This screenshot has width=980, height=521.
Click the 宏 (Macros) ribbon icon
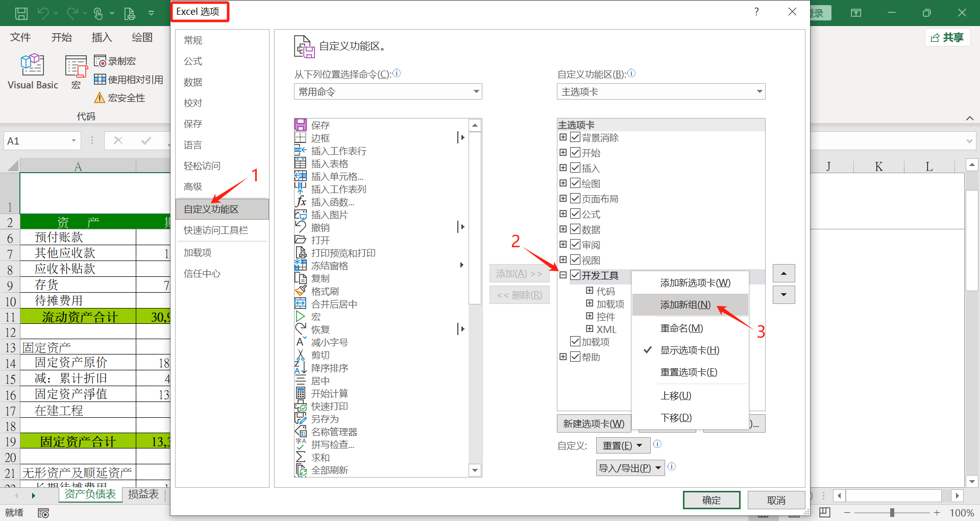(76, 66)
